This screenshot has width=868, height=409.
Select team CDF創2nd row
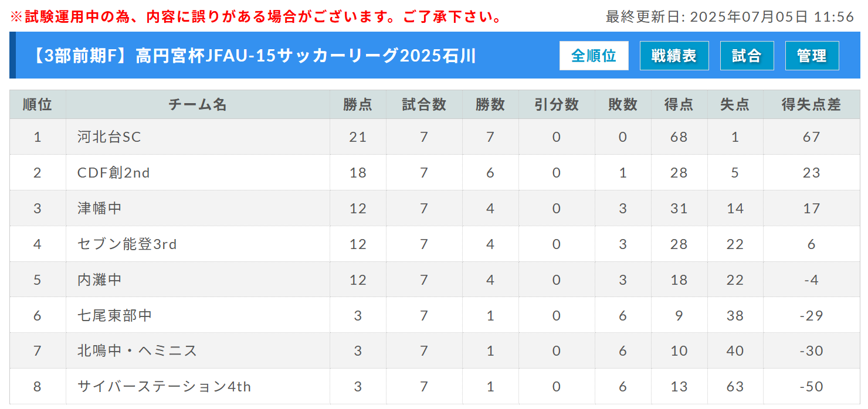434,173
